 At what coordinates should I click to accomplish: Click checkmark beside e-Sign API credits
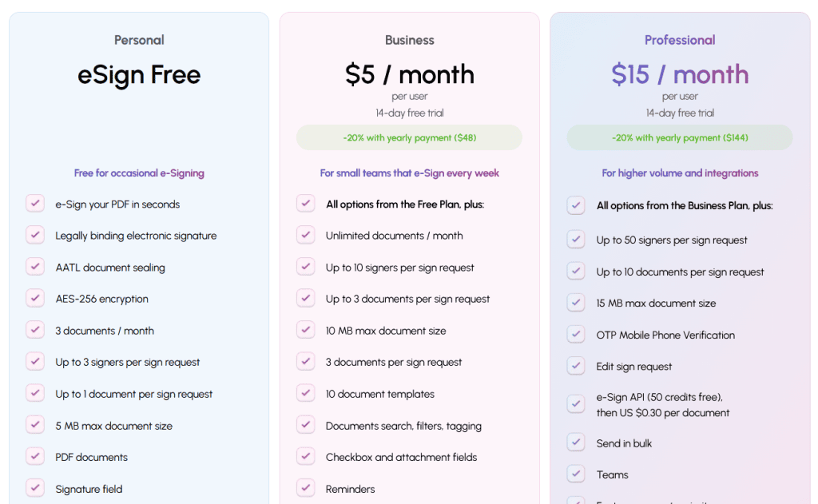coord(576,404)
